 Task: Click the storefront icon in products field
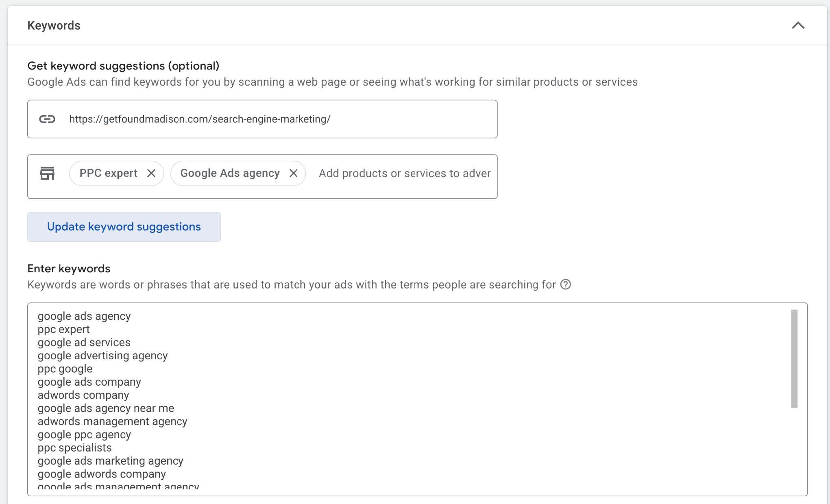[x=47, y=174]
